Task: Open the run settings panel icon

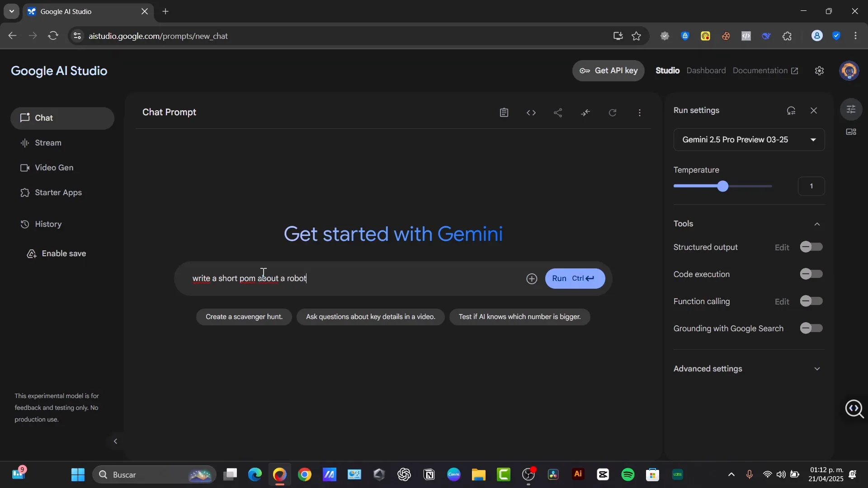Action: tap(852, 109)
